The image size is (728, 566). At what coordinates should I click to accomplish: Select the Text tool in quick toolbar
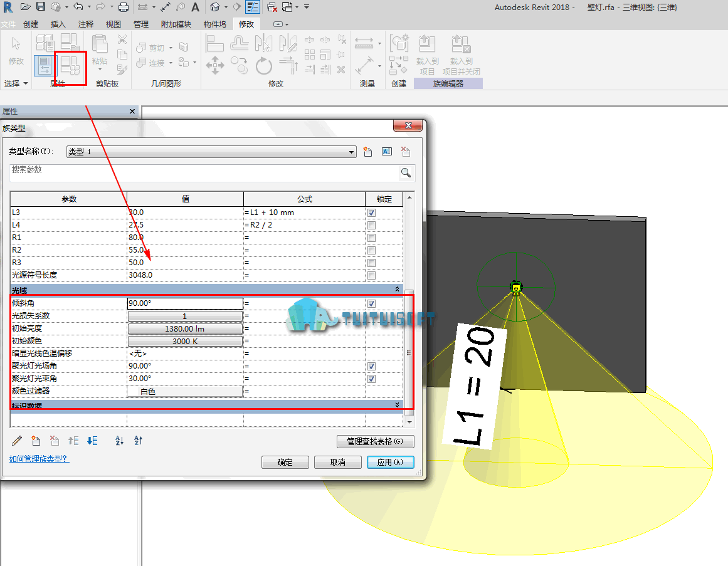pyautogui.click(x=196, y=7)
